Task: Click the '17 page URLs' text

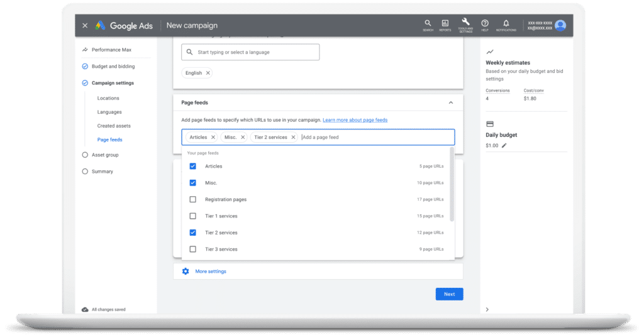Action: pyautogui.click(x=430, y=199)
